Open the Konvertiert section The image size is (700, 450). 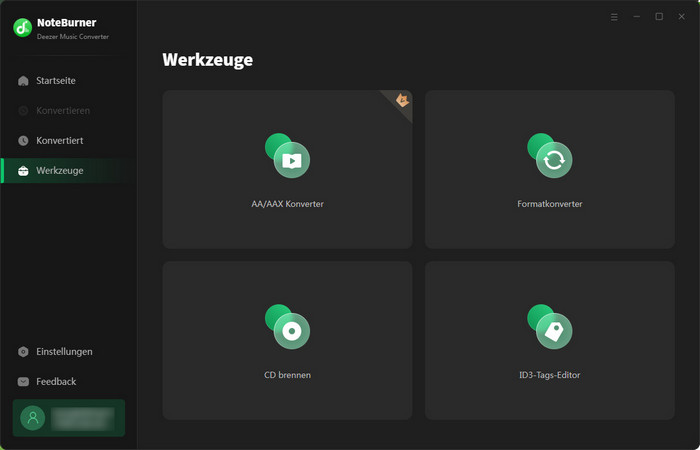pos(69,141)
